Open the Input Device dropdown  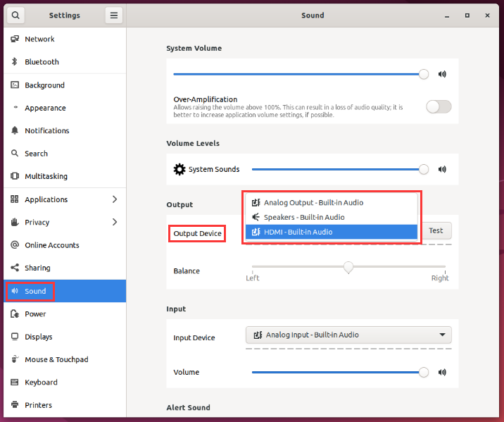tap(348, 335)
